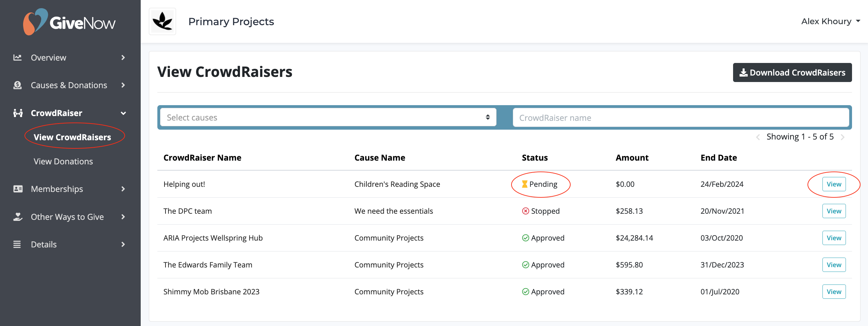Expand the Causes & Donations chevron
The image size is (868, 326).
(x=123, y=85)
